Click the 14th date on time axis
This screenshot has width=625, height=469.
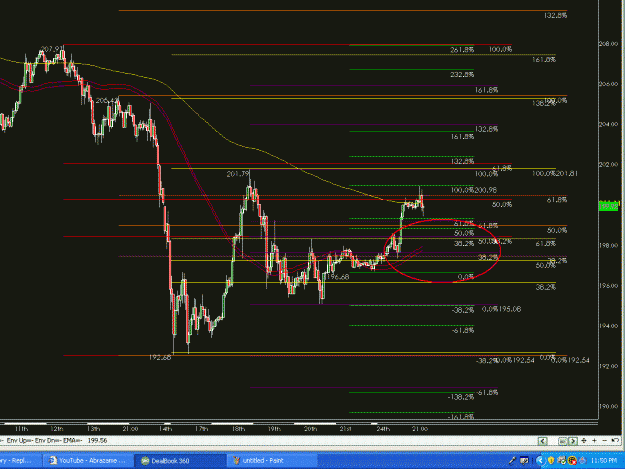165,429
